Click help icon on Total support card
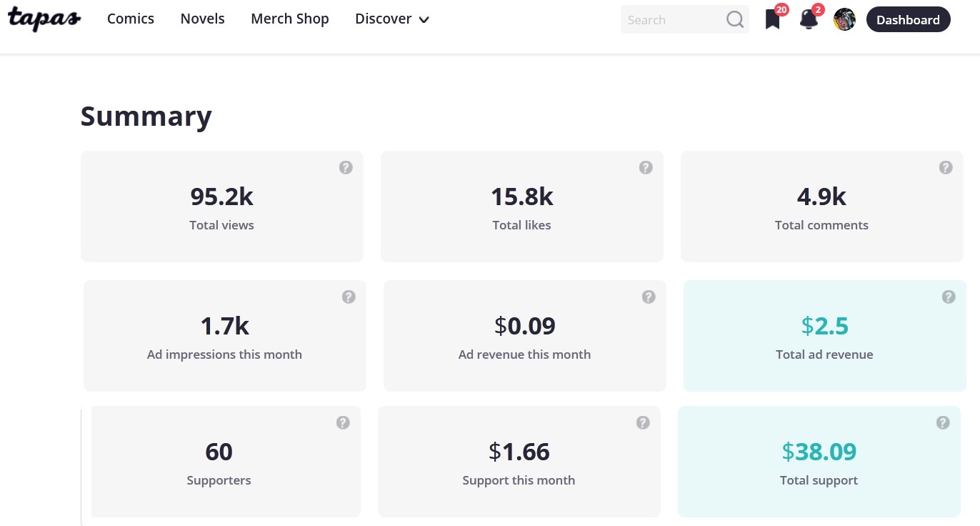Viewport: 980px width, 526px height. (x=943, y=423)
